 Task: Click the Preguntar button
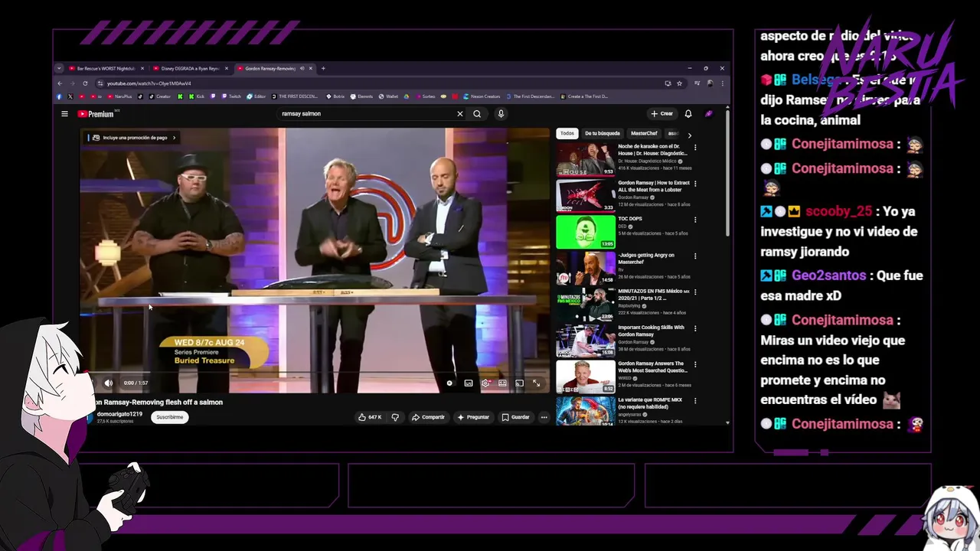pos(473,417)
